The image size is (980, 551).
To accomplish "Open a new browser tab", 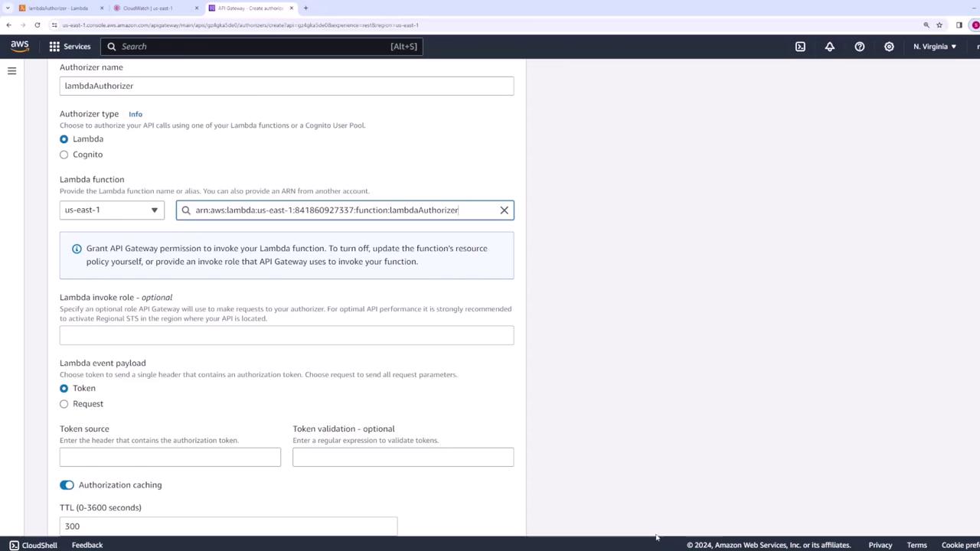I will pyautogui.click(x=305, y=8).
